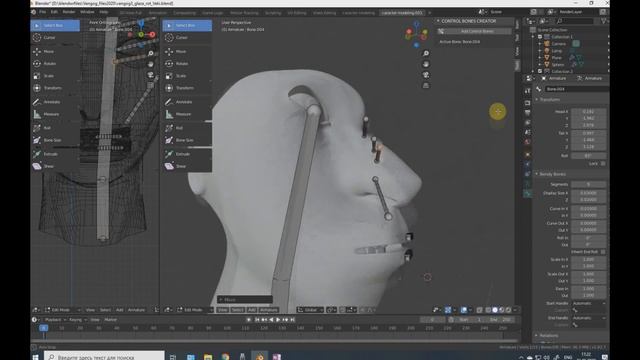Choose the Extrude tool in the right viewport toolbar
The image size is (640, 360).
point(187,154)
